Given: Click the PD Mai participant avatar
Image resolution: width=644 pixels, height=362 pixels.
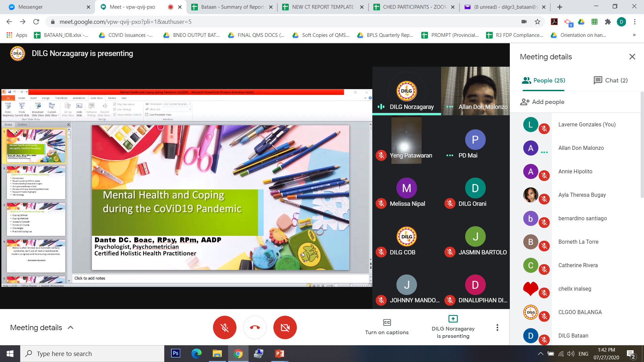Looking at the screenshot, I should [475, 139].
